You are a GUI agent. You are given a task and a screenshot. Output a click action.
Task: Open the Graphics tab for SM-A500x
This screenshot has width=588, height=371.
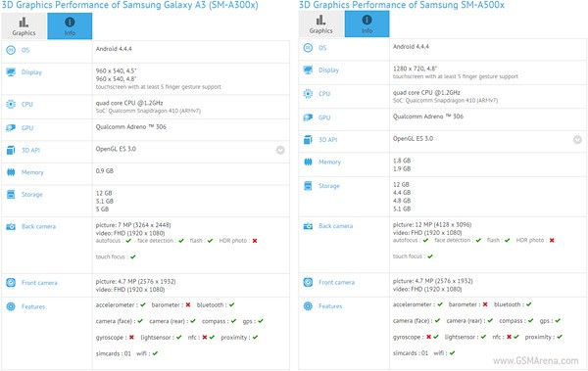point(321,24)
